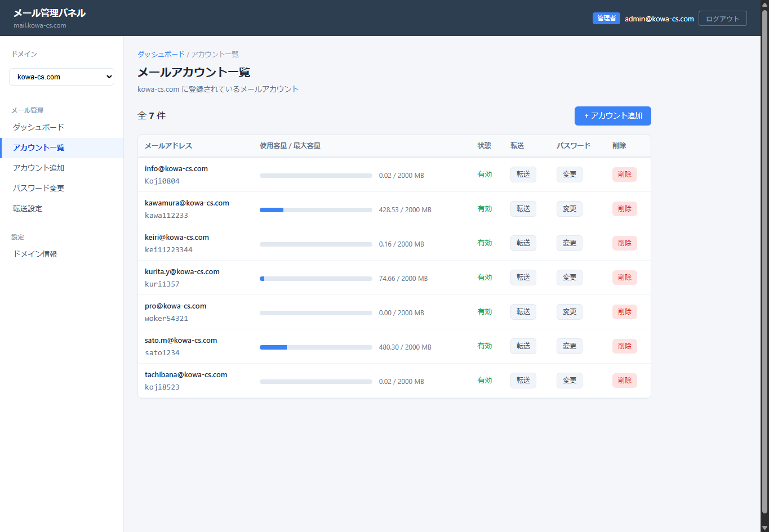Delete the keiri@kowa-cs.com account

624,243
